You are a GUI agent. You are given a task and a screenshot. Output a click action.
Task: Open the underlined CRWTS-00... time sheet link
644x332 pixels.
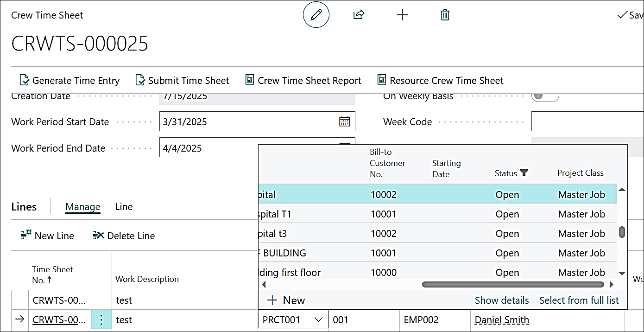(59, 320)
